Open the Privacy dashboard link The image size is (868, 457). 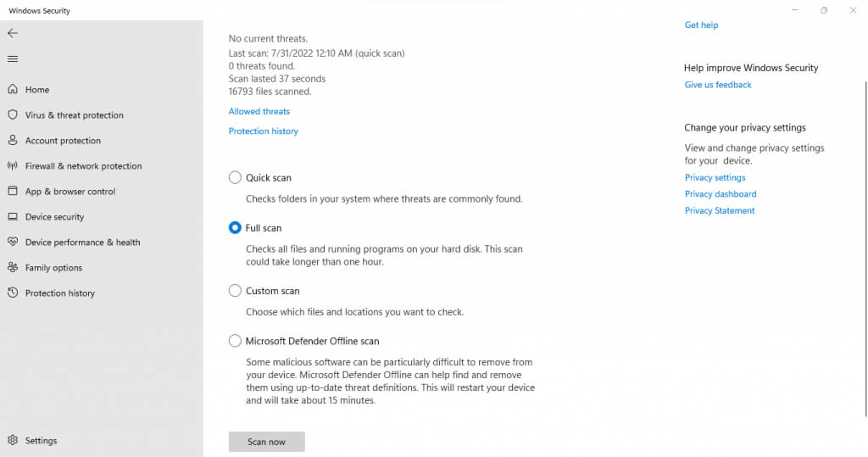tap(721, 194)
